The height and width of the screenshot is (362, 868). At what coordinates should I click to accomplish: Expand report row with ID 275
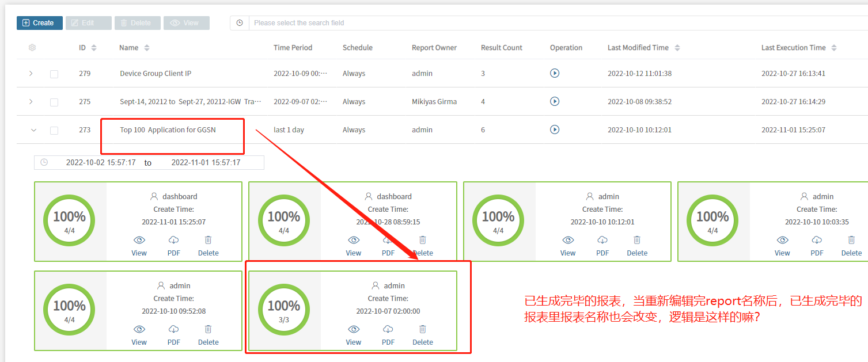pos(31,101)
